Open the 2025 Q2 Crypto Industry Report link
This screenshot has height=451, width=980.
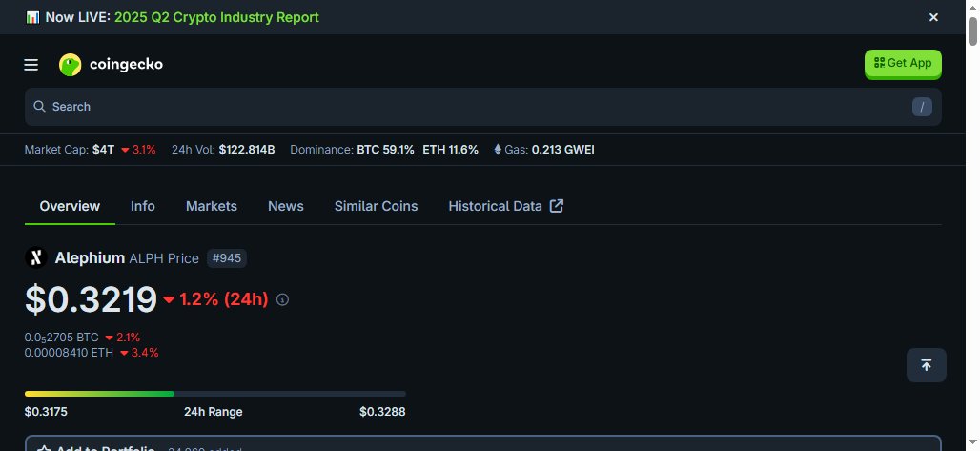tap(216, 17)
